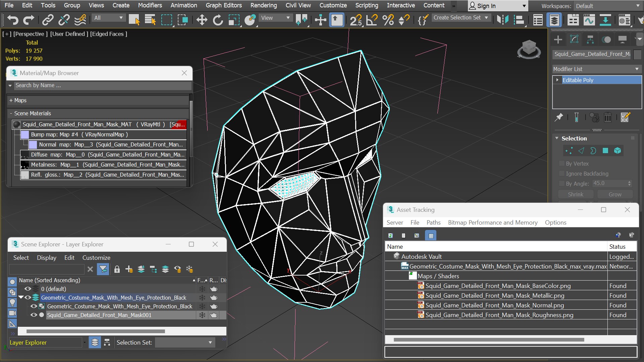The height and width of the screenshot is (362, 644).
Task: Open the Selection Set dropdown in Layer Explorer
Action: (184, 342)
